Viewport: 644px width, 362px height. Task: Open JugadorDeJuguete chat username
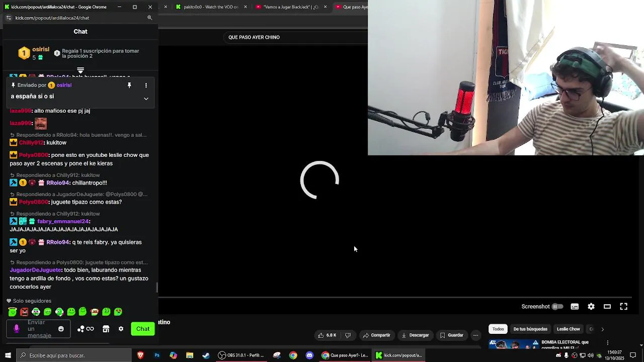pyautogui.click(x=35, y=270)
